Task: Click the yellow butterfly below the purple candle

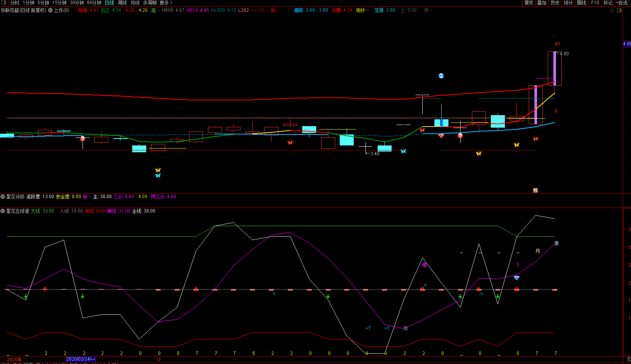Action: click(517, 145)
